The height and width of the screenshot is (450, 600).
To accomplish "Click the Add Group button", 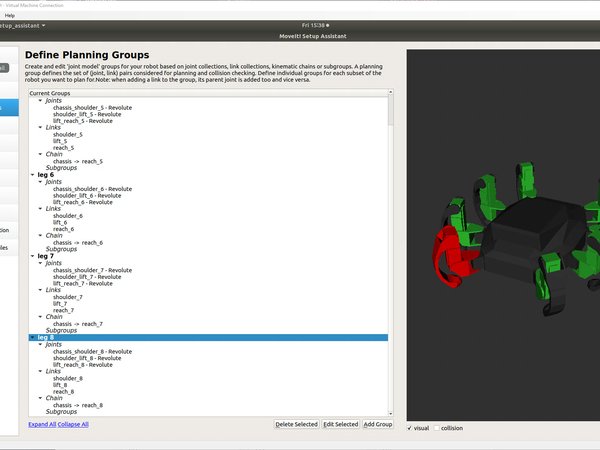I will [377, 424].
